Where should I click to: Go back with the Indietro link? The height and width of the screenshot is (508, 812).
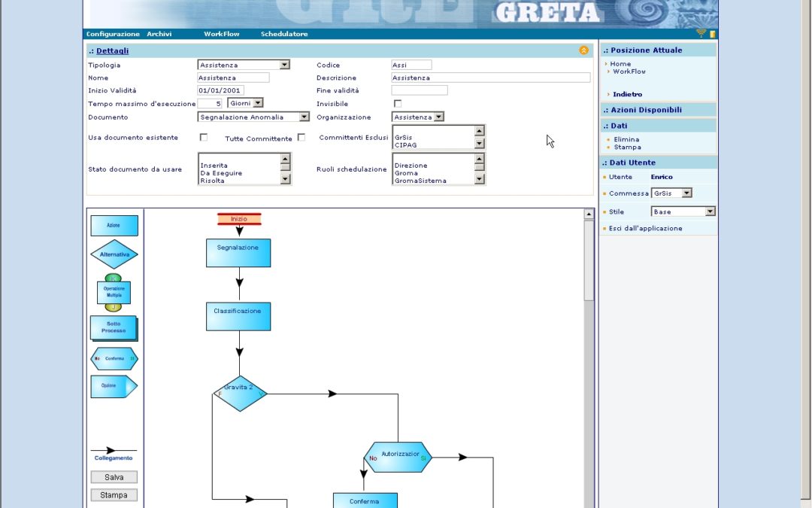coord(627,94)
